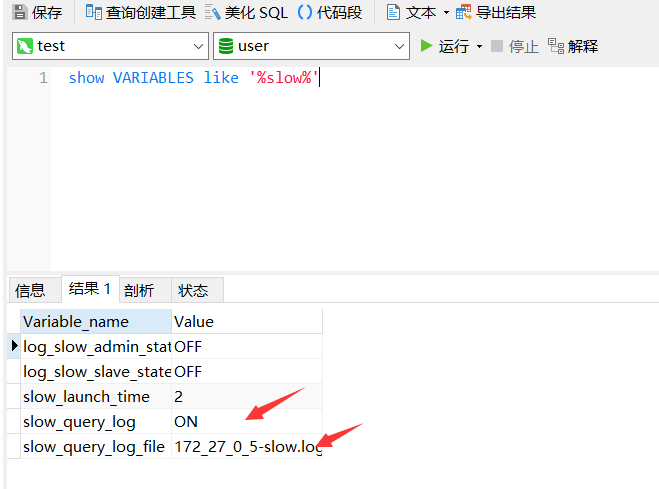659x489 pixels.
Task: Select the log_slow_slave_state row cell
Action: (x=96, y=371)
